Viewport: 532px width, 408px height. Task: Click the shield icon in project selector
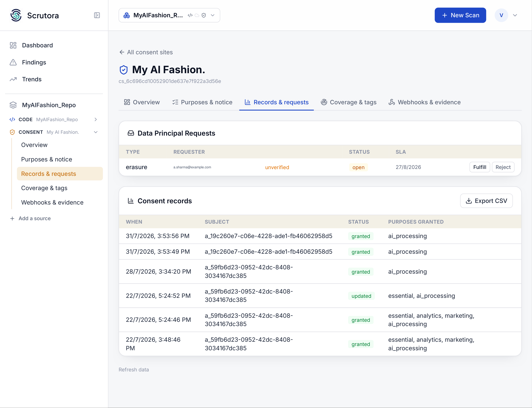click(204, 15)
